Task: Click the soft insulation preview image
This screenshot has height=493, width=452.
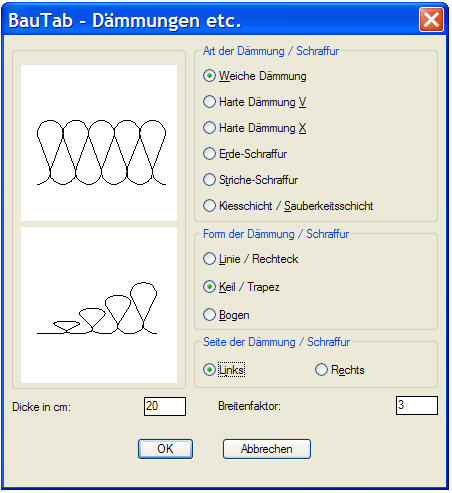Action: 99,143
